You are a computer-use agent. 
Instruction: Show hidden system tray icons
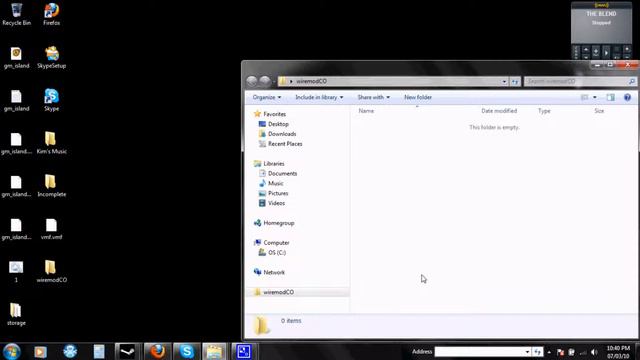(x=549, y=352)
